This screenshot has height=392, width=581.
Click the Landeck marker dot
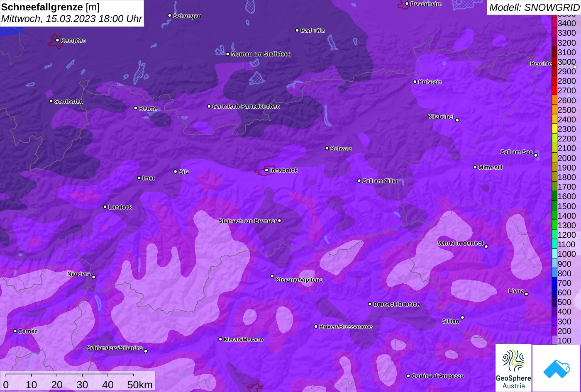pyautogui.click(x=105, y=207)
